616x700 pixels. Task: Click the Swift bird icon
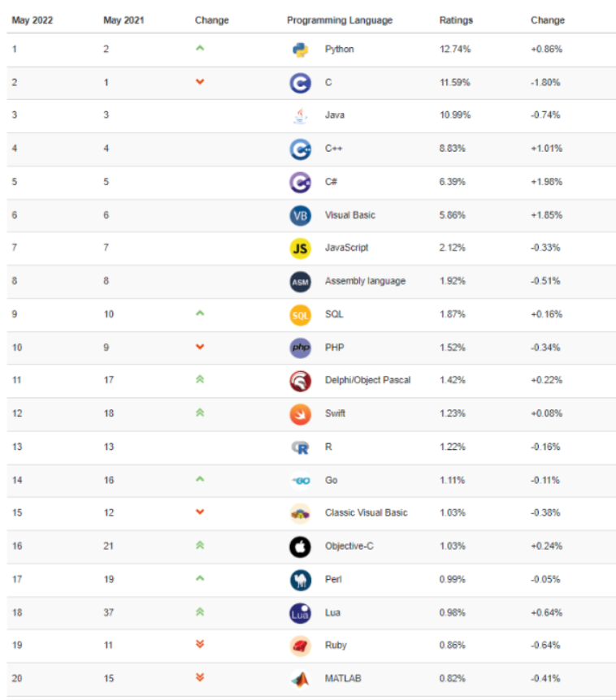point(300,413)
